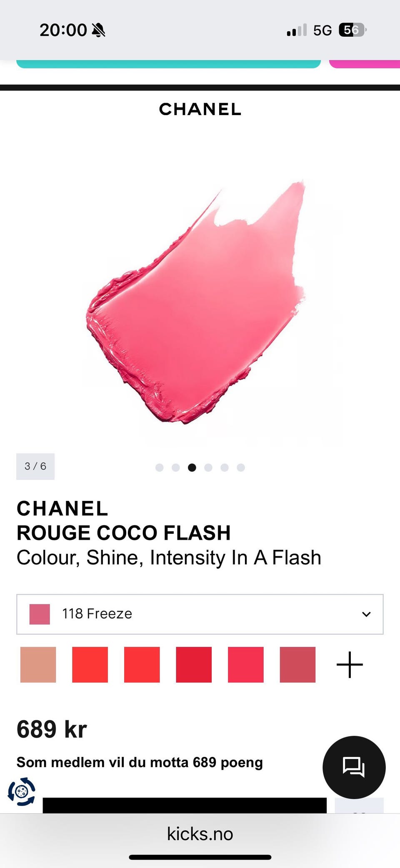The height and width of the screenshot is (868, 400).
Task: Show more shades with plus icon
Action: click(x=350, y=664)
